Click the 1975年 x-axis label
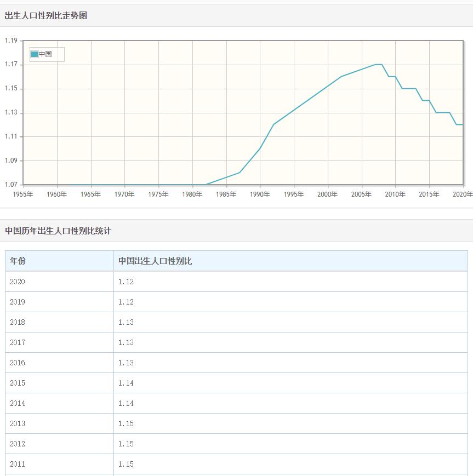Screen dimensions: 473x476 pyautogui.click(x=158, y=194)
